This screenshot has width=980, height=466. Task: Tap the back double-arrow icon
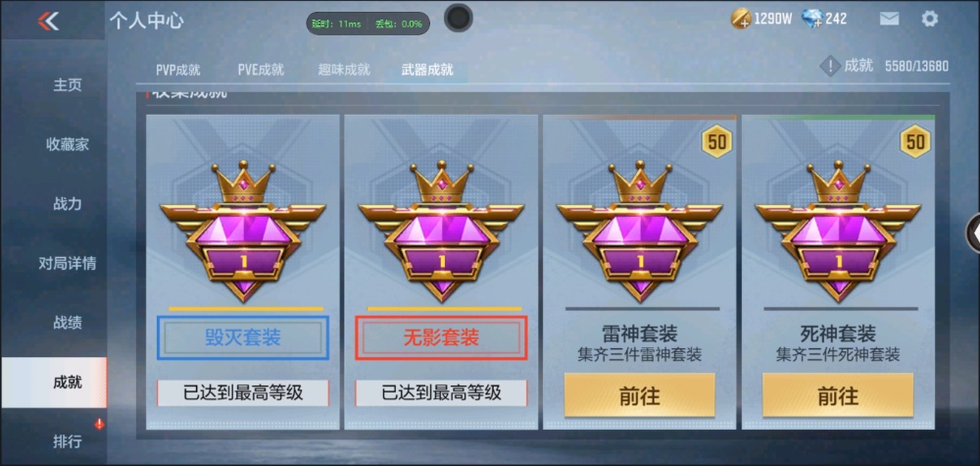pos(48,21)
